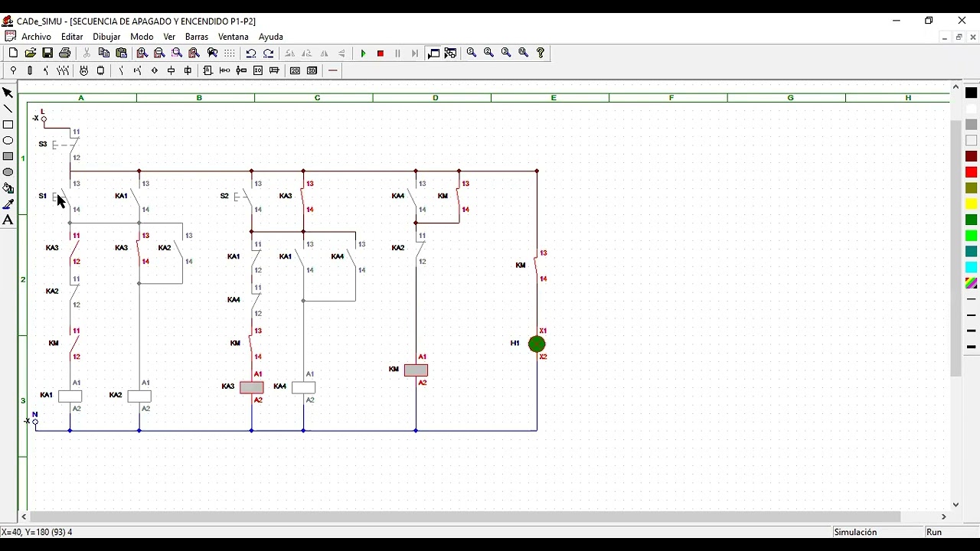Pick the dark red color swatch
This screenshot has height=551, width=980.
coord(971,156)
